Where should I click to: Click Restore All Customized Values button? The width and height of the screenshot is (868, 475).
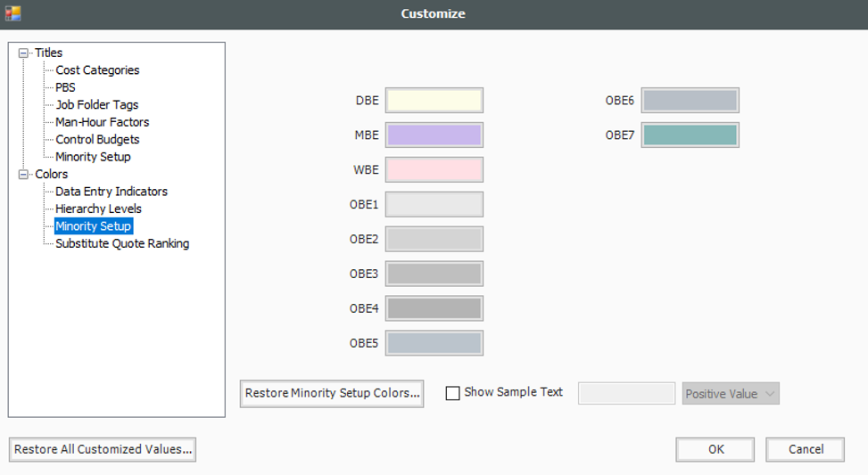(103, 449)
